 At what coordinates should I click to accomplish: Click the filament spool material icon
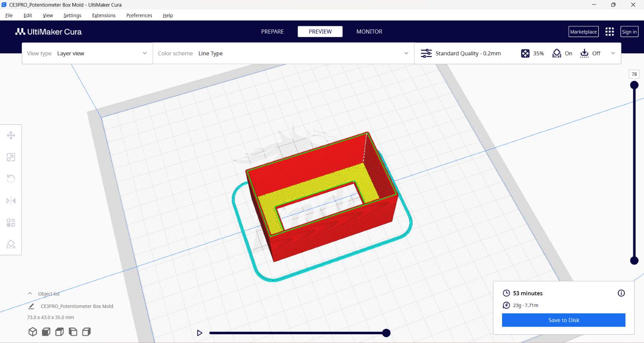point(506,305)
